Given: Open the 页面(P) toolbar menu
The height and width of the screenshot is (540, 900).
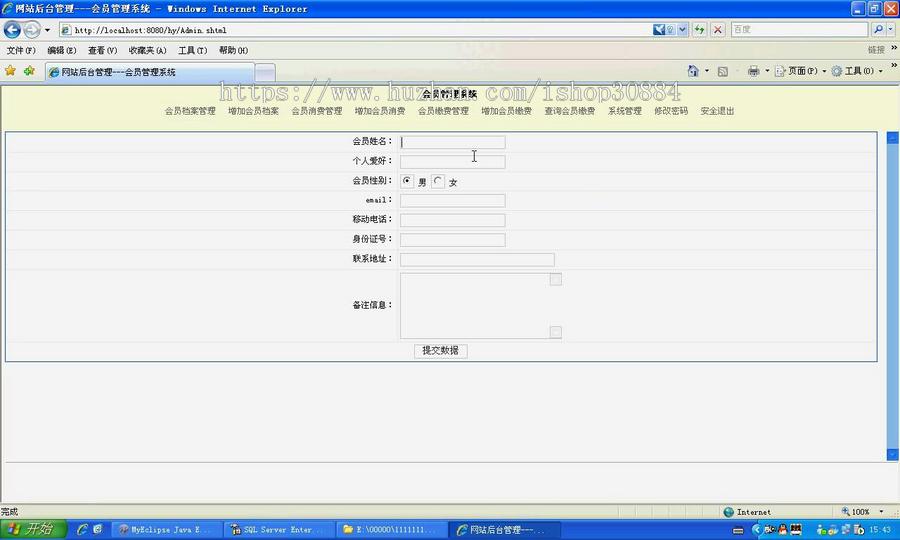Looking at the screenshot, I should click(x=800, y=71).
